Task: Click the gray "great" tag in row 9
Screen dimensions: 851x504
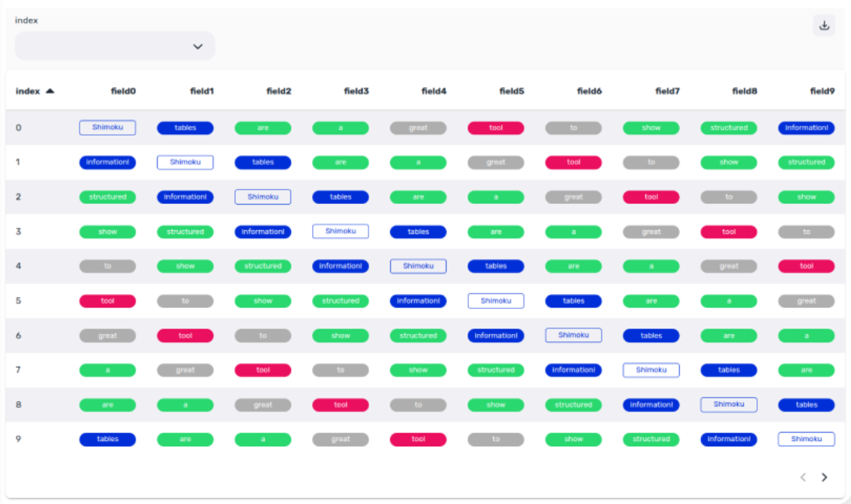Action: pos(340,439)
